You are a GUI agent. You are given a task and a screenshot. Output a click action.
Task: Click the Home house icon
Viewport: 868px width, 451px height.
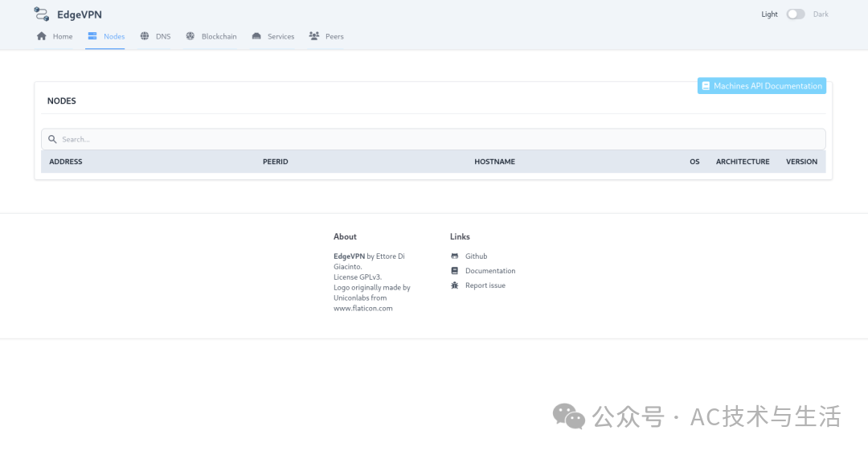pyautogui.click(x=42, y=36)
